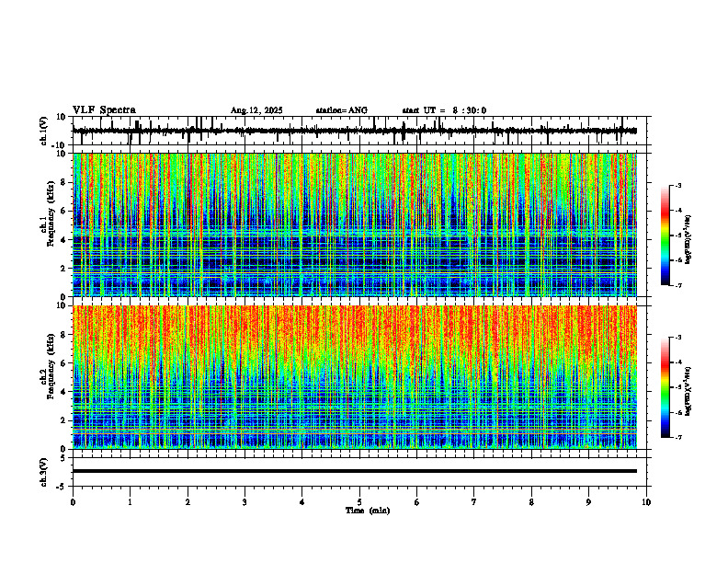Viewport: 728px width, 563px height.
Task: Click the "8" kHz tick of ch.2 spectrogram
Action: point(63,335)
